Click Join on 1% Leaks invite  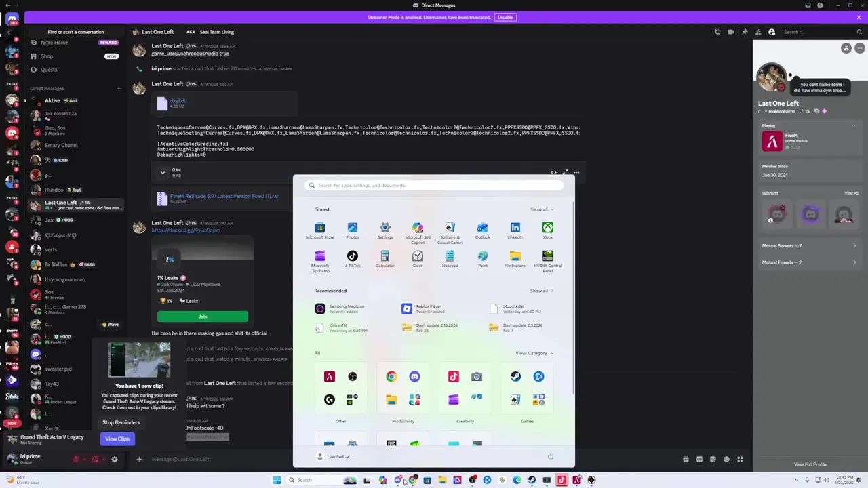click(x=203, y=317)
